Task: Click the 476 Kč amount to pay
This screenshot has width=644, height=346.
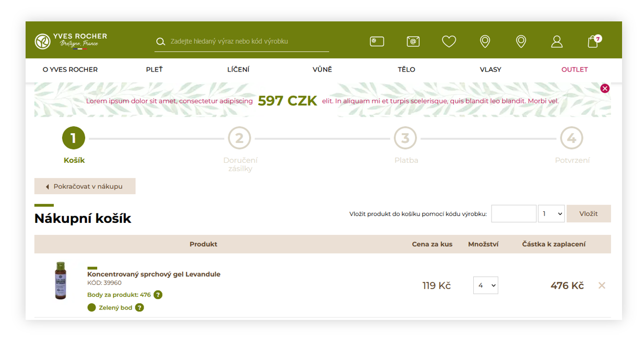Action: (567, 285)
